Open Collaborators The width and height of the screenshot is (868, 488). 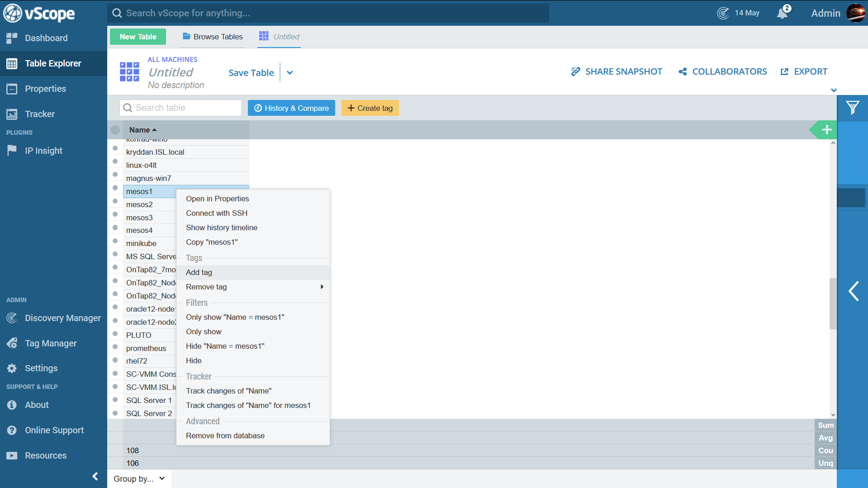723,71
